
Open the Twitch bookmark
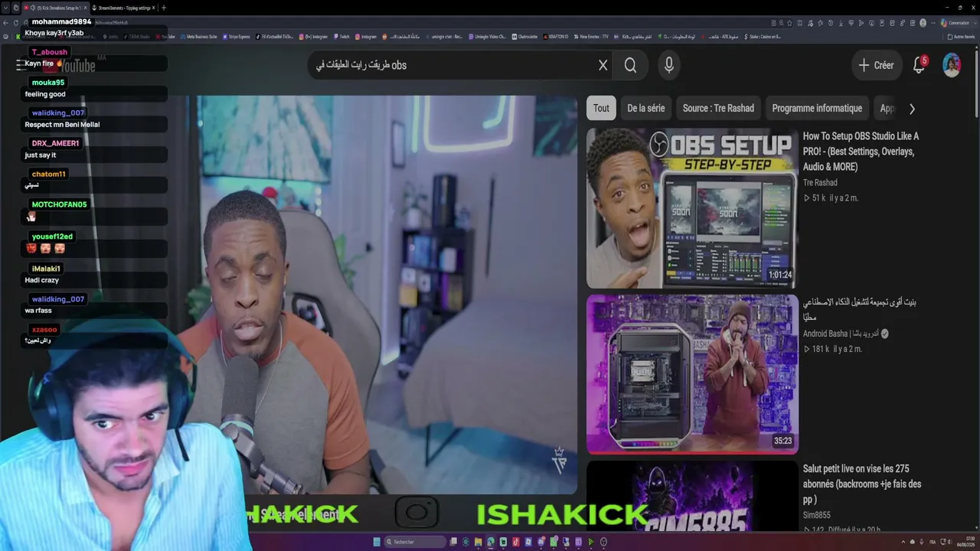[342, 36]
